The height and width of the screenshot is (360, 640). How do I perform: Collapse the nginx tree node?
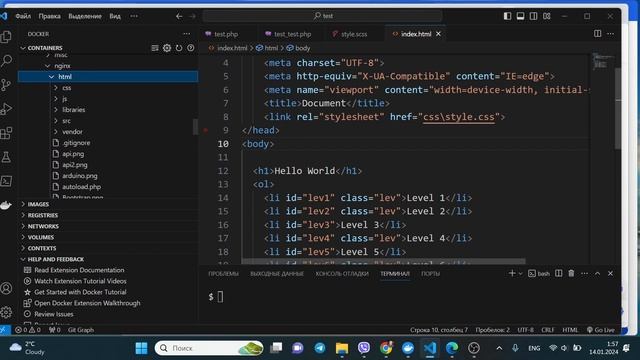(48, 66)
